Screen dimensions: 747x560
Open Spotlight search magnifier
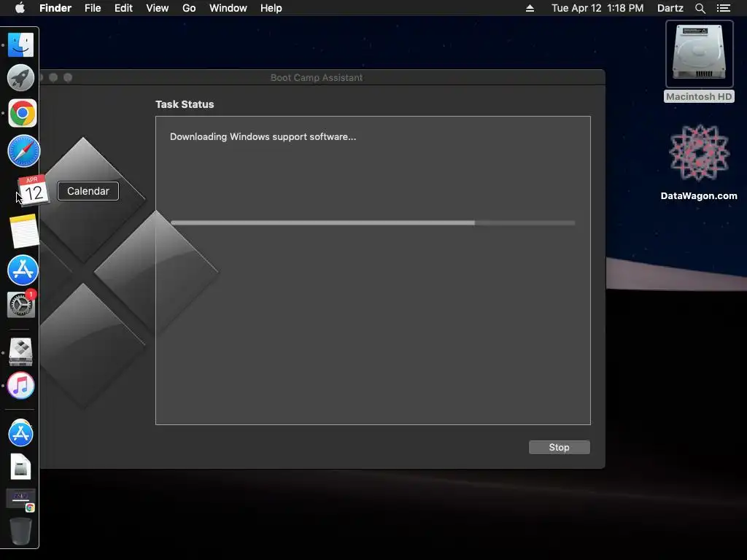700,8
